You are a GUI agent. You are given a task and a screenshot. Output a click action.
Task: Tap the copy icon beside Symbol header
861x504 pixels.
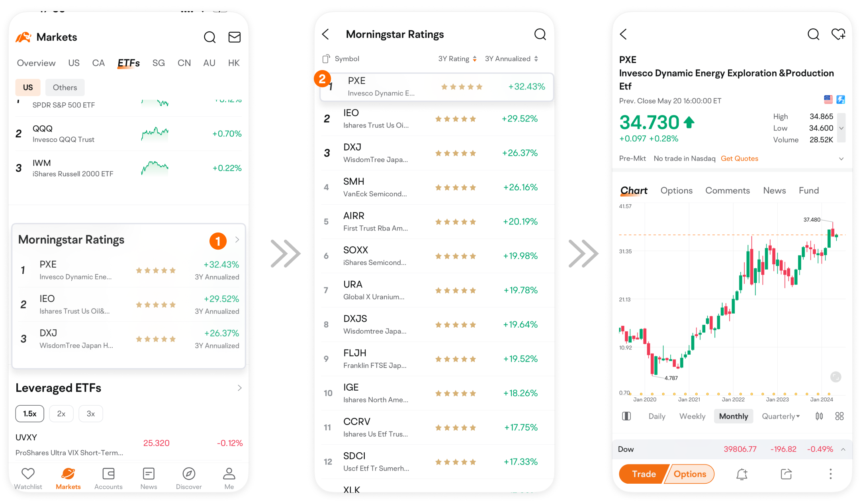click(x=326, y=59)
